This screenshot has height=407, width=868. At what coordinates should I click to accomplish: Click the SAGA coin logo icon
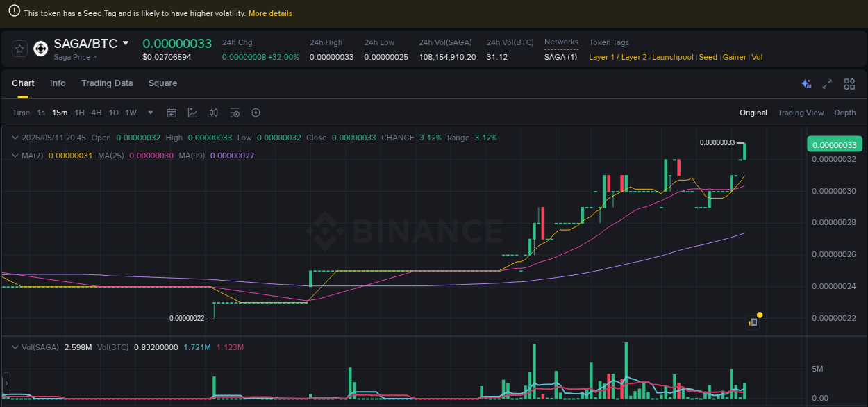pos(41,49)
